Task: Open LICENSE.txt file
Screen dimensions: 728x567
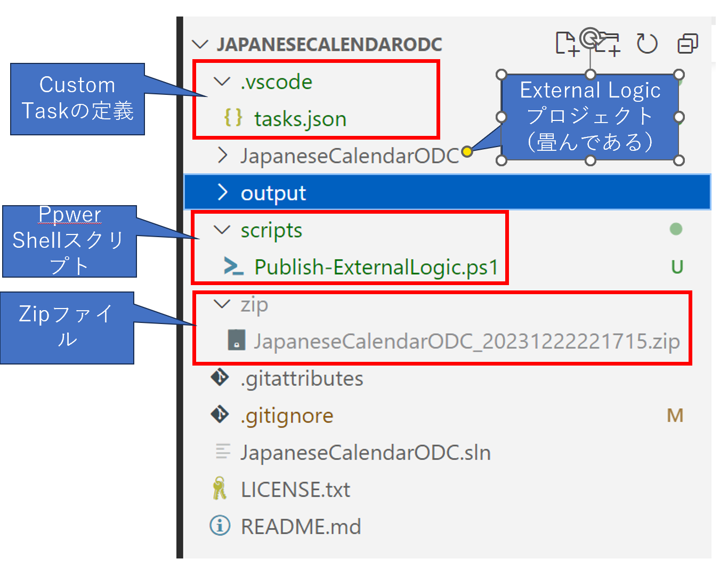Action: (295, 490)
